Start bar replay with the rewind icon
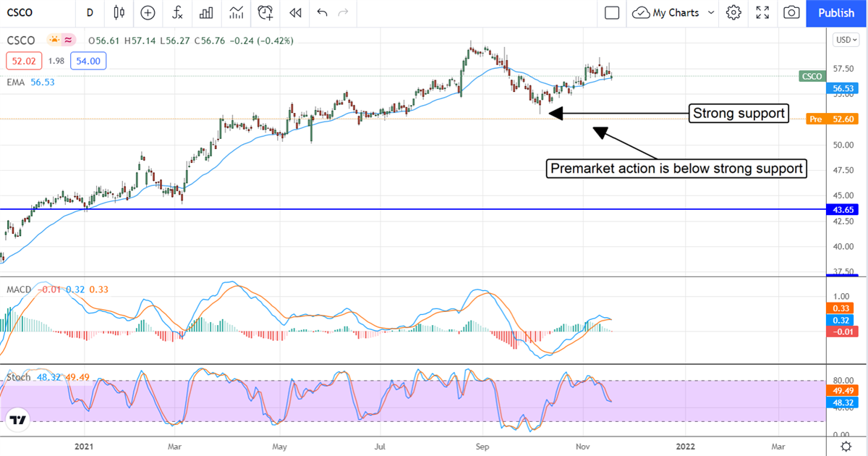Image resolution: width=868 pixels, height=456 pixels. (294, 12)
